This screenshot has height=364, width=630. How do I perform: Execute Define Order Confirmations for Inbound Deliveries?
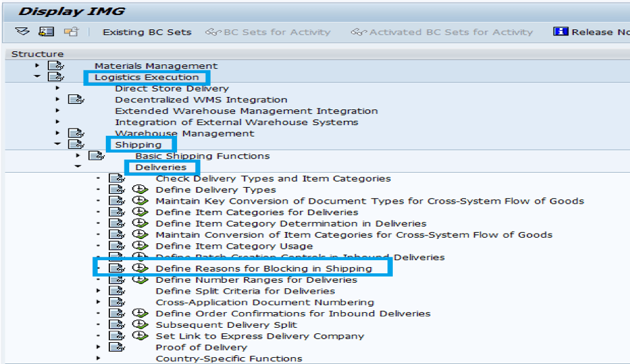tap(140, 313)
